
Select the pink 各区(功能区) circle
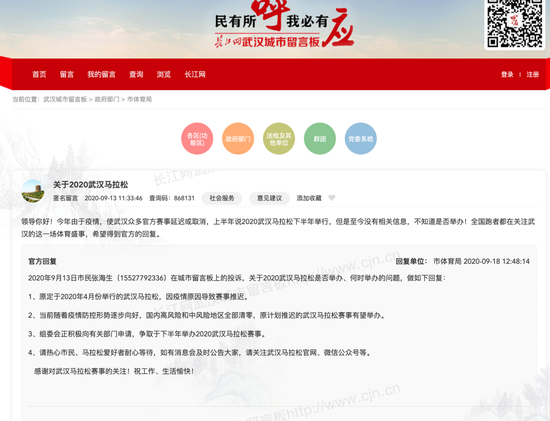[x=197, y=139]
